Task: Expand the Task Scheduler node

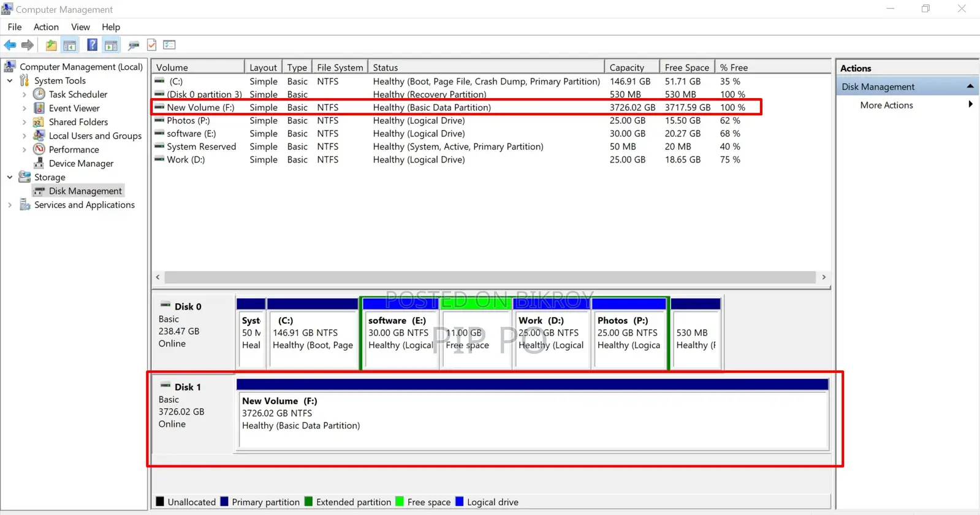Action: pyautogui.click(x=25, y=94)
